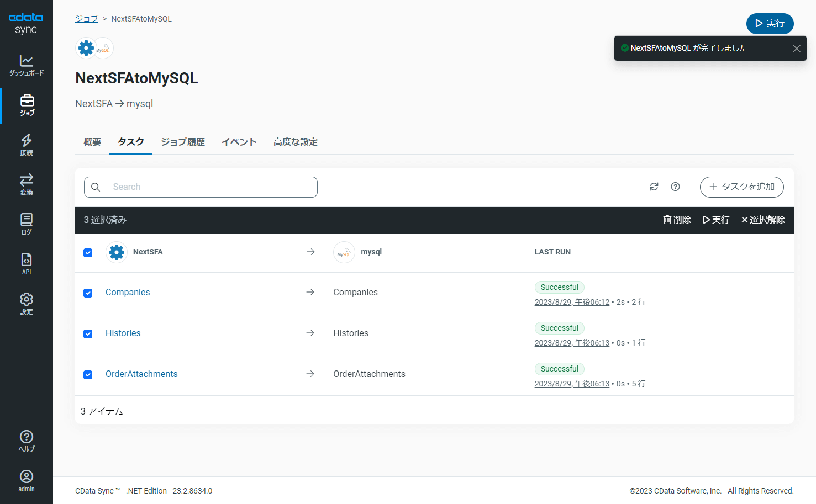Open Help (ヘルプ) in sidebar
This screenshot has width=816, height=504.
tap(27, 441)
